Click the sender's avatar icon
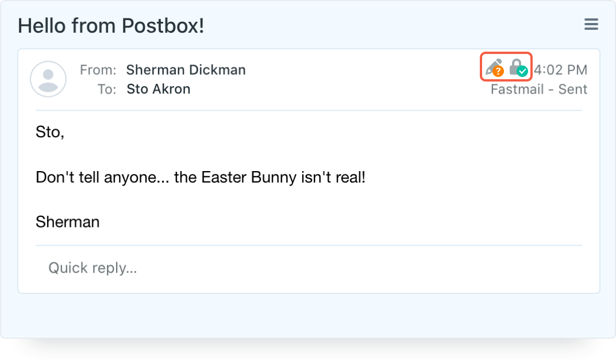The image size is (616, 364). (48, 79)
